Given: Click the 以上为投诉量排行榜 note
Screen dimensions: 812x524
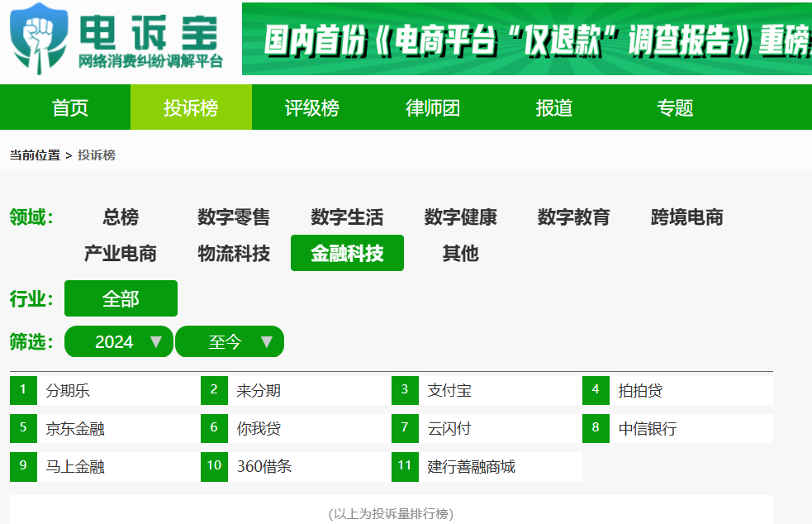Looking at the screenshot, I should click(x=391, y=513).
